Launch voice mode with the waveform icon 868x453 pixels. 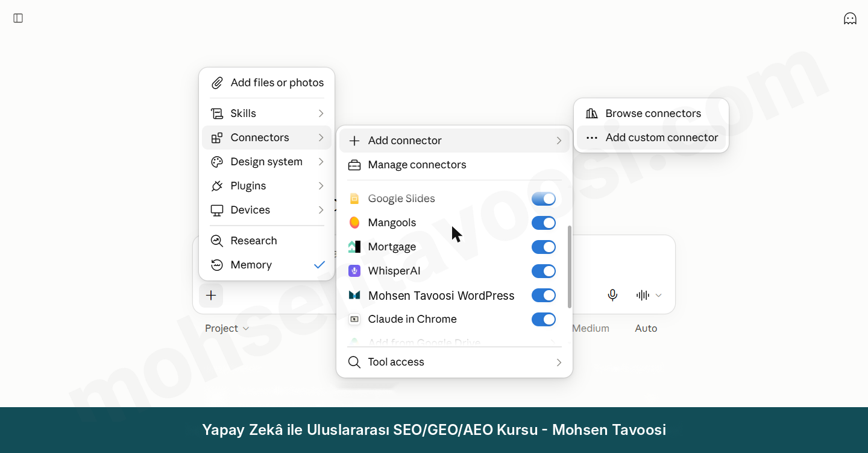tap(643, 295)
